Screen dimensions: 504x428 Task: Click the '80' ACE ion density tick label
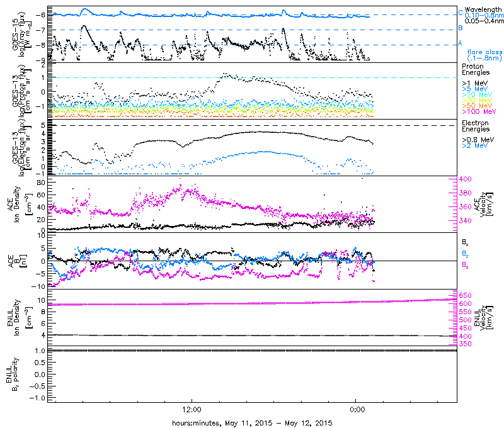point(41,183)
